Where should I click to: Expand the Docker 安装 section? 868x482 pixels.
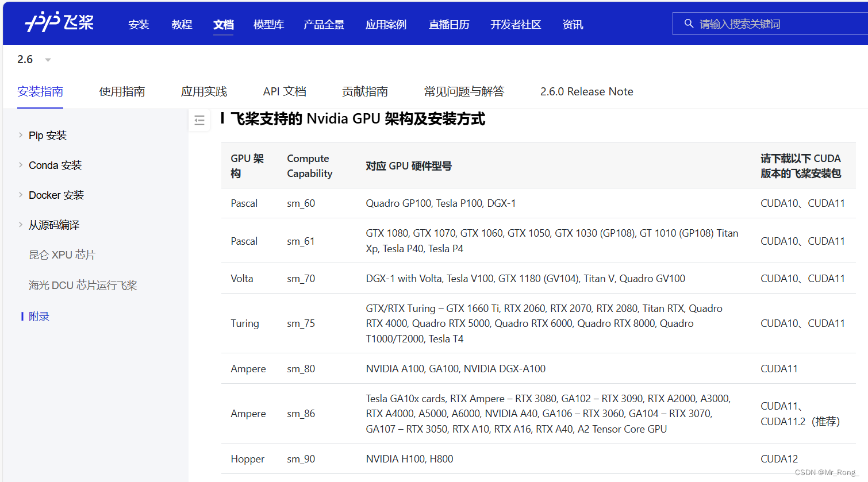pyautogui.click(x=56, y=195)
